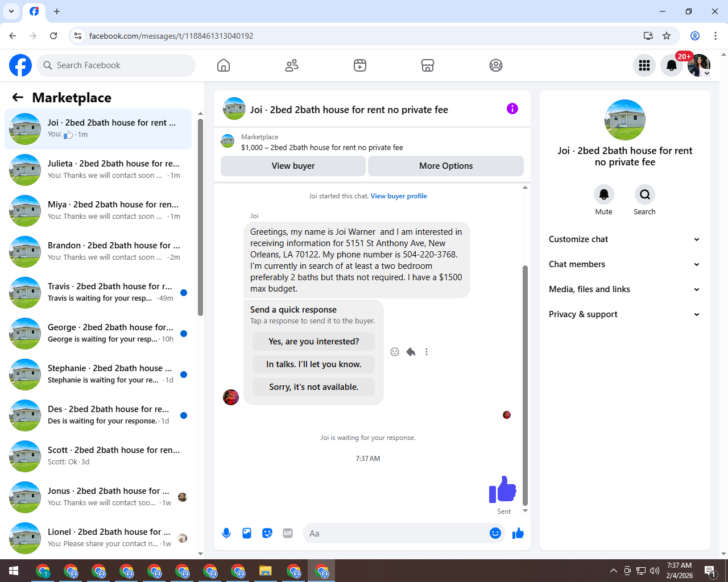The width and height of the screenshot is (728, 582).
Task: Open the George conversation
Action: coord(98,334)
